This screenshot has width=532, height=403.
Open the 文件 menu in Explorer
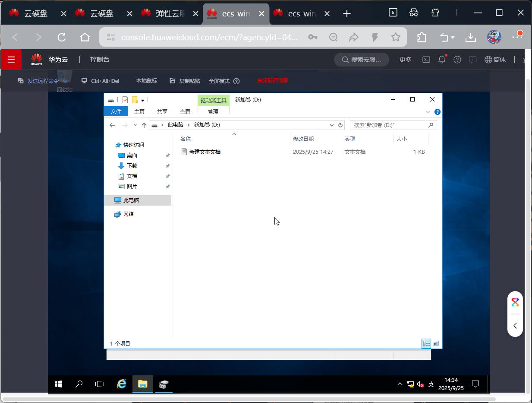click(x=116, y=111)
